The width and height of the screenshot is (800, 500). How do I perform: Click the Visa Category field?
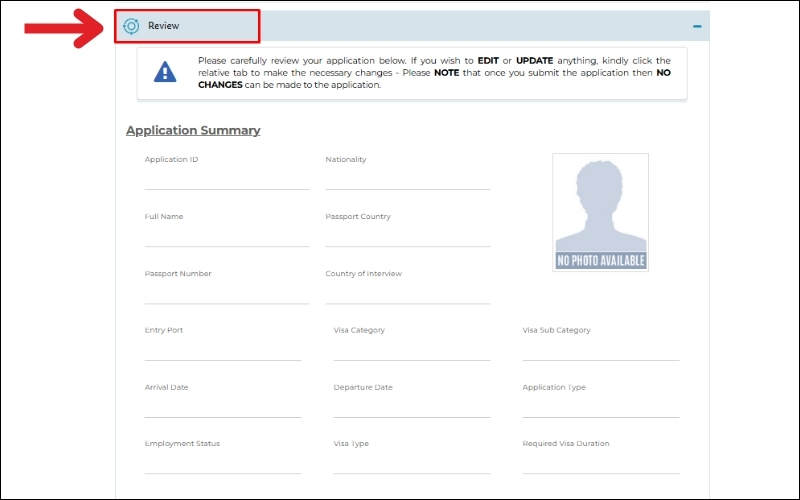[x=411, y=349]
